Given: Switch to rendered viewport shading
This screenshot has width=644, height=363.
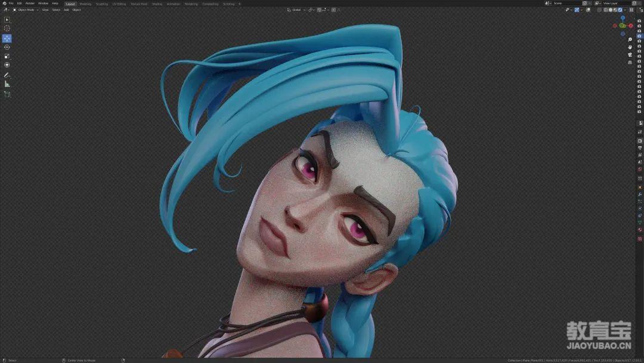Looking at the screenshot, I should 620,10.
